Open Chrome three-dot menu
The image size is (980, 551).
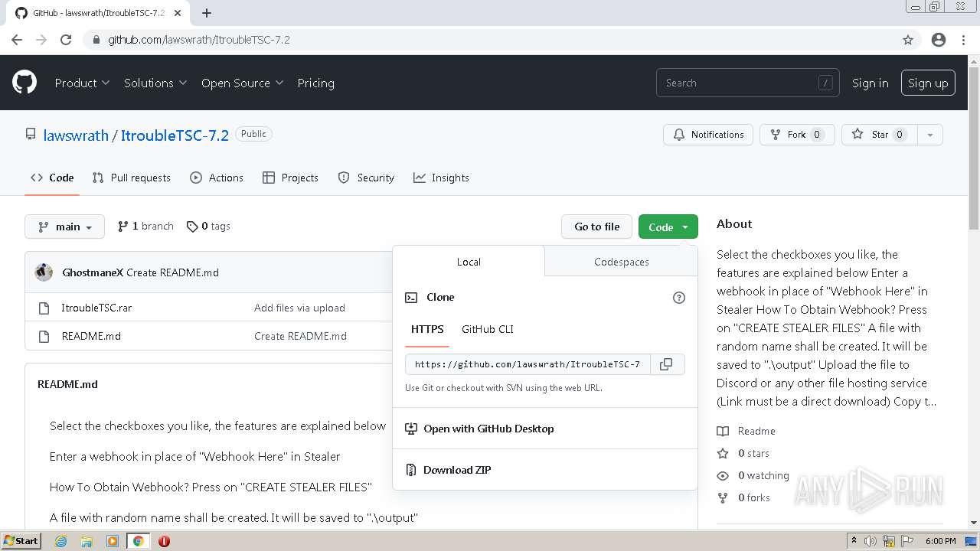(963, 40)
